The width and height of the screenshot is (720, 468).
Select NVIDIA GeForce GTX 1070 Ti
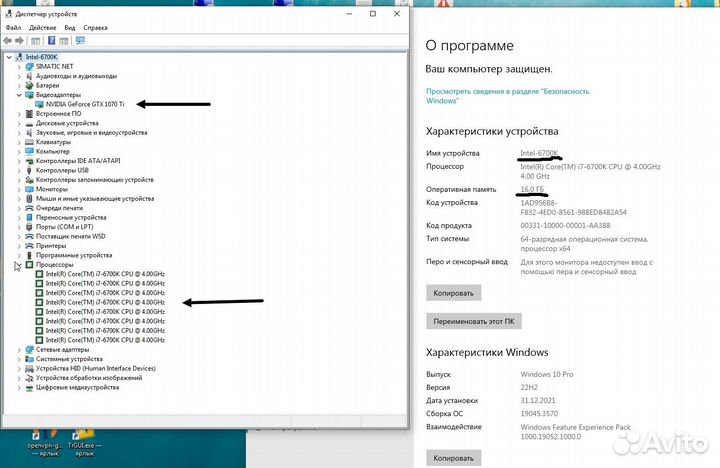(x=84, y=104)
